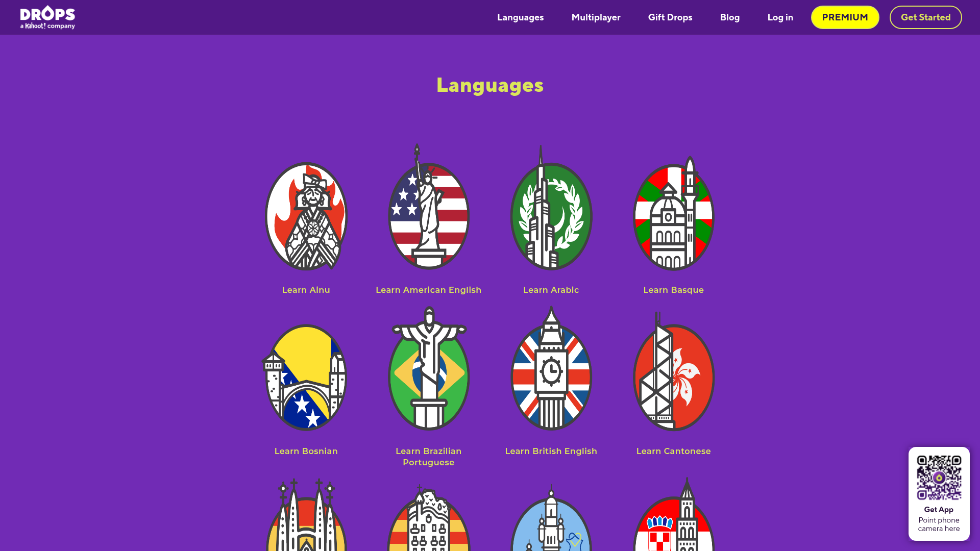Open the Learn American English link
Image resolution: width=980 pixels, height=551 pixels.
point(429,290)
